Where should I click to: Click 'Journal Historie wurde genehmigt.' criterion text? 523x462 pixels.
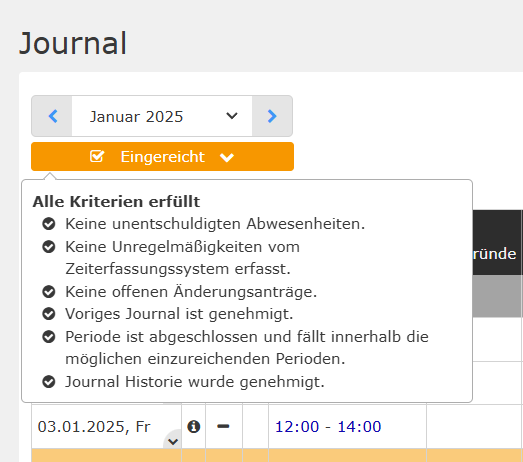click(x=195, y=382)
